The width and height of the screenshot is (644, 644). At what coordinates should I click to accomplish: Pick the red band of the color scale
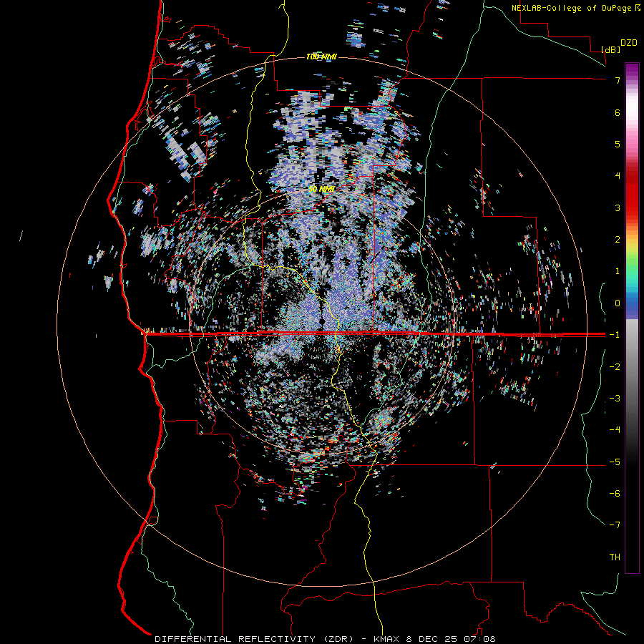point(632,193)
